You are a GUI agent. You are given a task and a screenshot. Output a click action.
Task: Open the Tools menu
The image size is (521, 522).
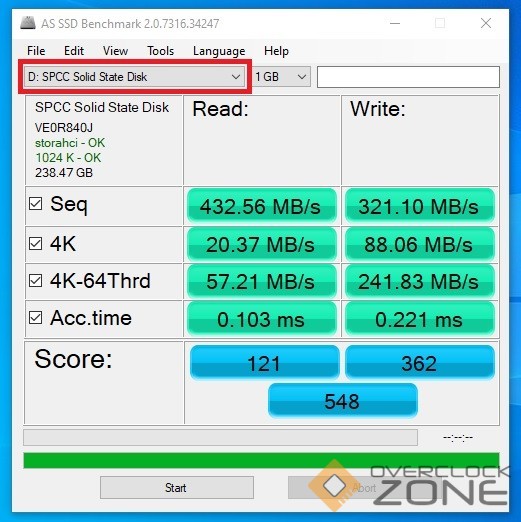[161, 51]
